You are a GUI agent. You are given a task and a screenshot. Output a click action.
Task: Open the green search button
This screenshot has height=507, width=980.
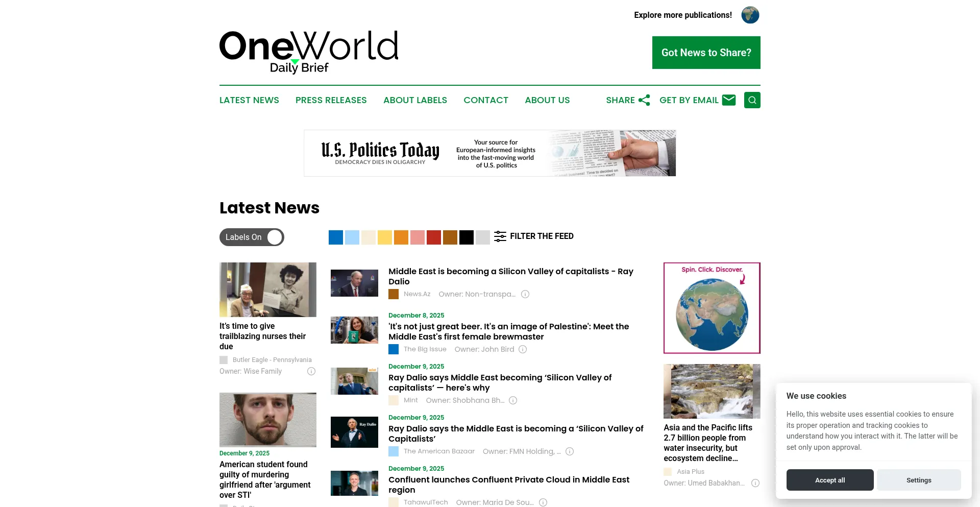752,100
